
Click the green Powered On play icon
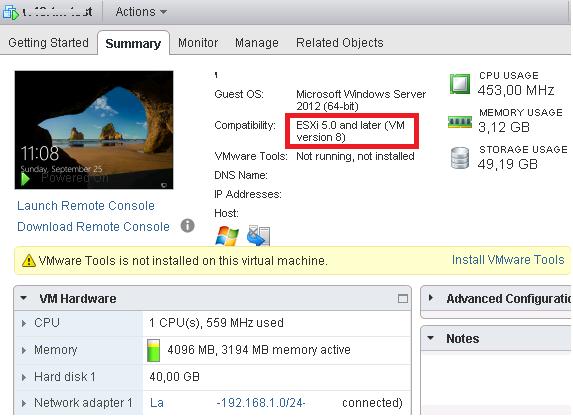point(25,179)
